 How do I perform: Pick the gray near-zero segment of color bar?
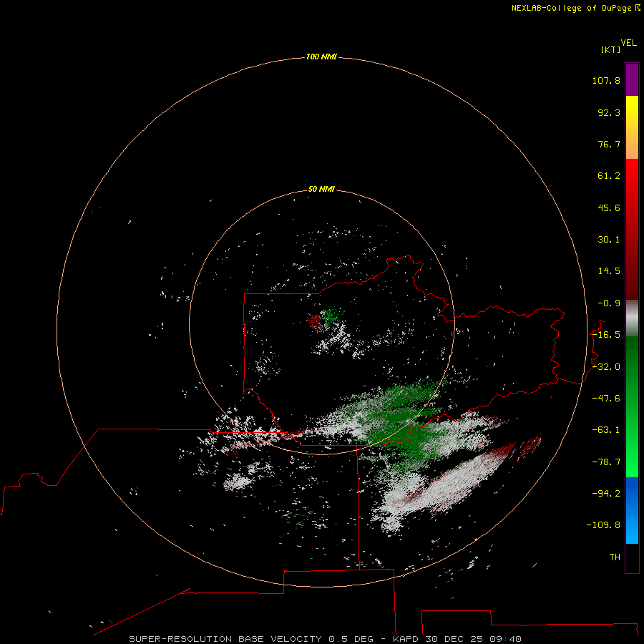[x=632, y=318]
